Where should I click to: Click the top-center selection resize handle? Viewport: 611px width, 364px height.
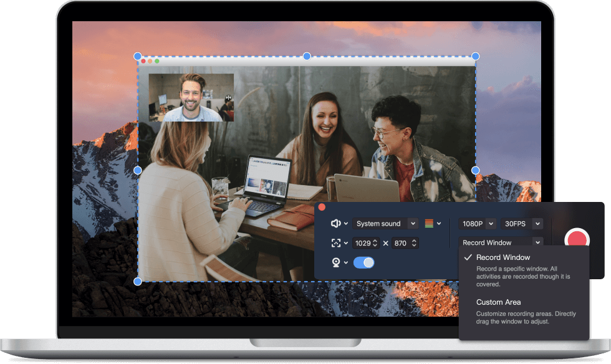click(x=307, y=56)
